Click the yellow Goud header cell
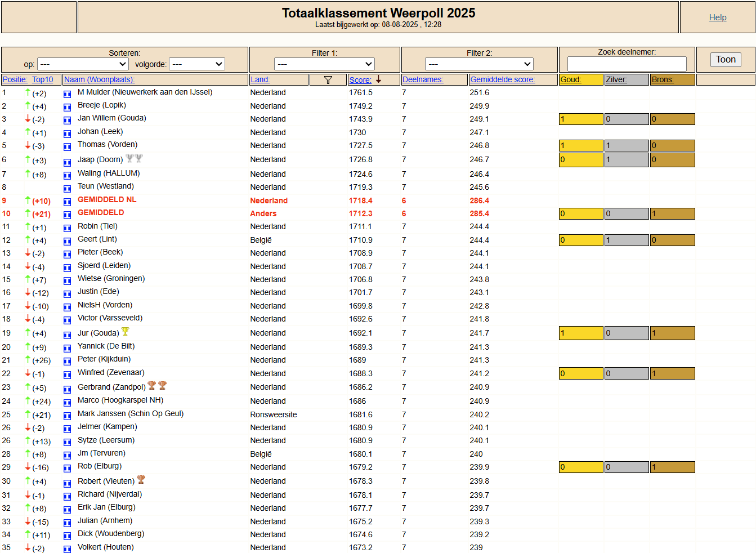 tap(580, 80)
